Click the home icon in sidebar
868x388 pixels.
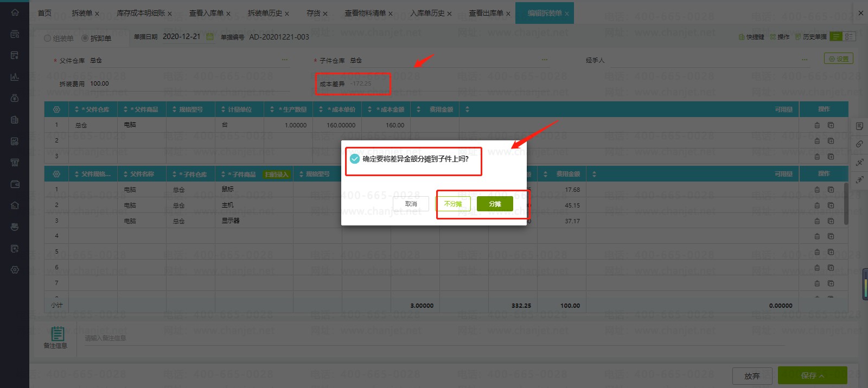coord(15,12)
